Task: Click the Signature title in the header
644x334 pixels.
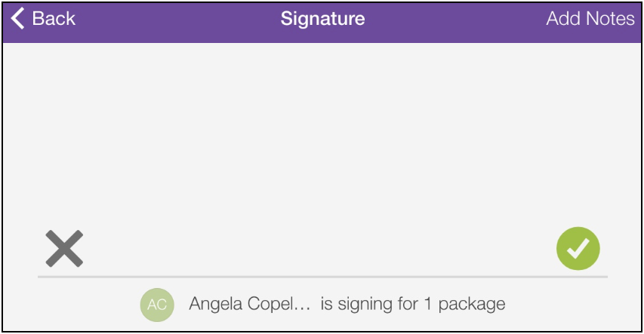Action: tap(323, 18)
